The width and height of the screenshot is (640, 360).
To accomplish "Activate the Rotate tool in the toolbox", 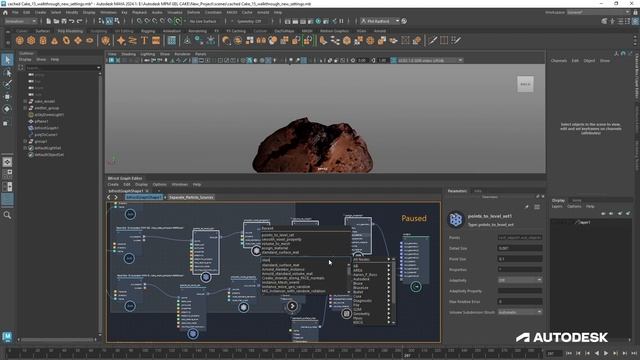I will 7,109.
